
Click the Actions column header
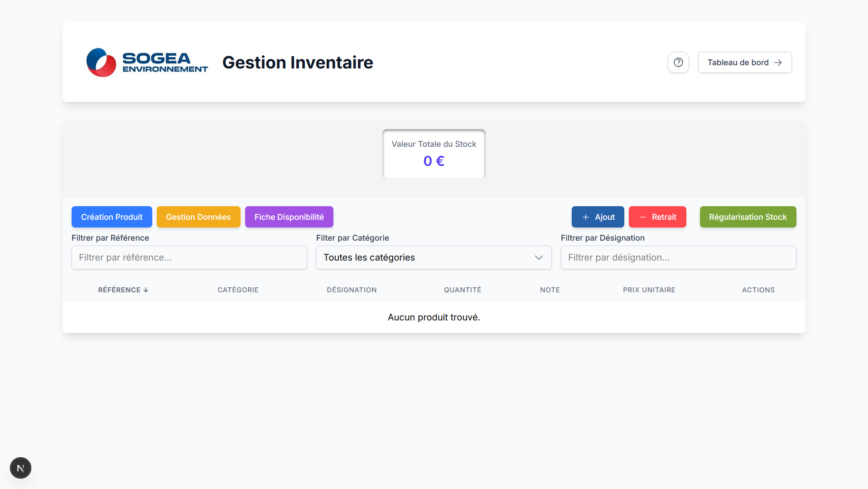click(758, 290)
